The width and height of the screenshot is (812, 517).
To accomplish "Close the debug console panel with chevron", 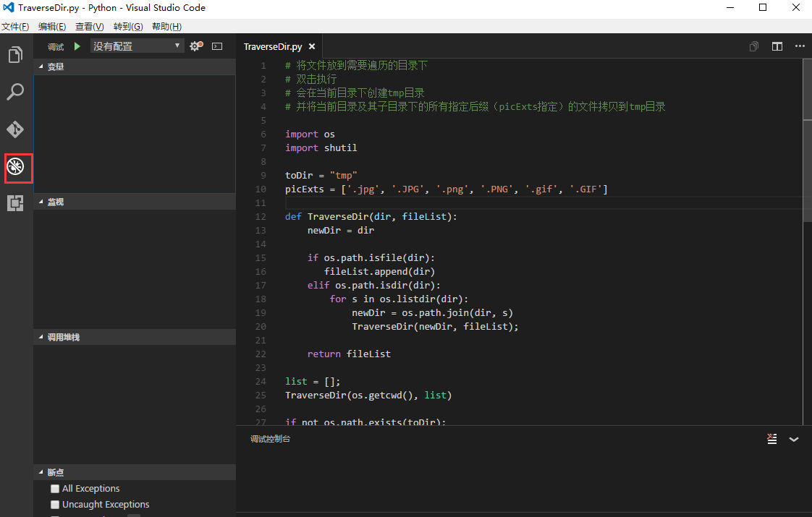I will pyautogui.click(x=794, y=440).
